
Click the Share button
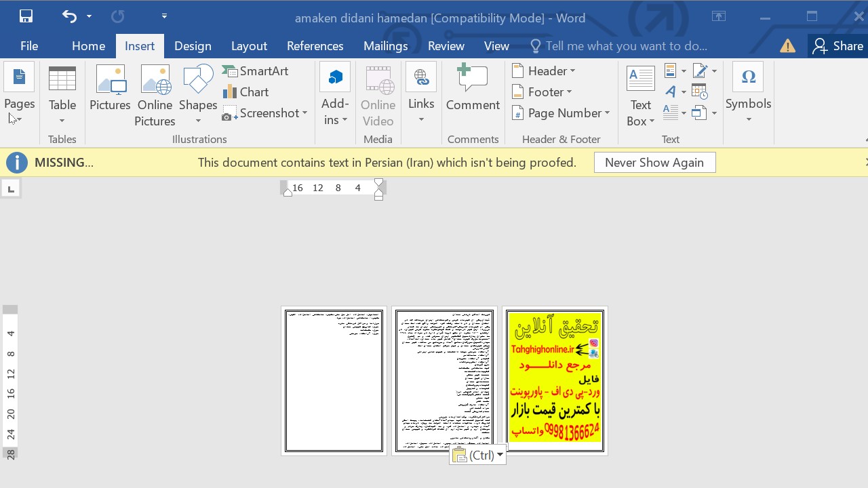click(x=838, y=46)
